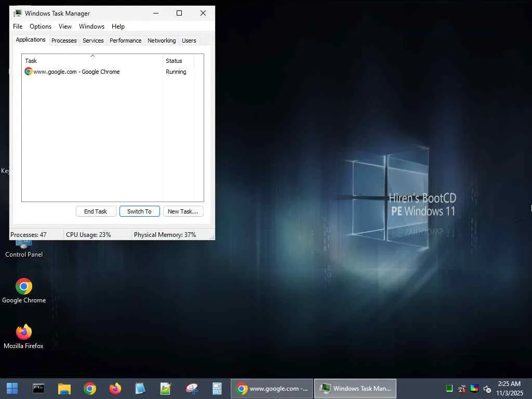
Task: Open the Windows Start menu
Action: pyautogui.click(x=12, y=389)
